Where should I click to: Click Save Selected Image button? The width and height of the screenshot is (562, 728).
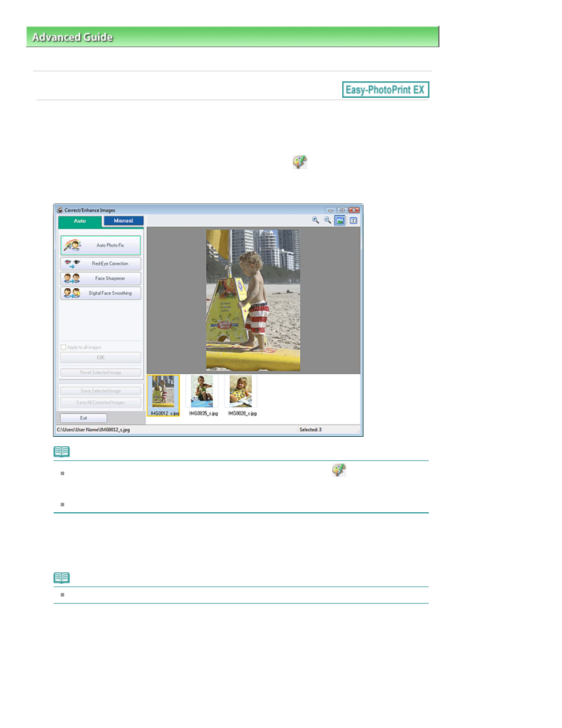[101, 391]
